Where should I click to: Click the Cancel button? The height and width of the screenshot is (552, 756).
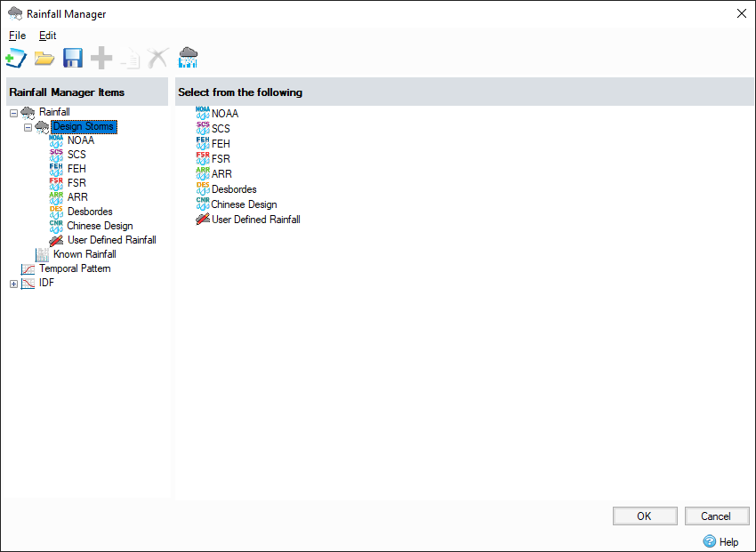point(717,516)
